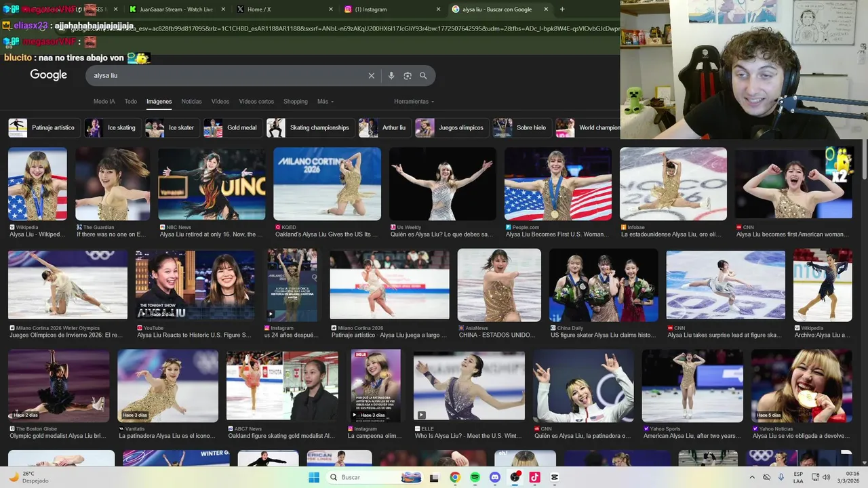
Task: Open the weather widget showing 26°C
Action: pos(30,477)
